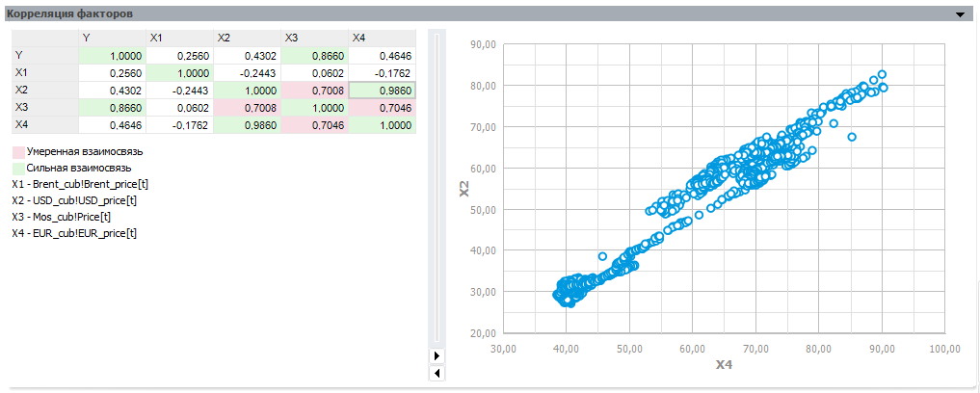The image size is (980, 393).
Task: Click the left-pointing splitter arrow button
Action: tap(437, 374)
